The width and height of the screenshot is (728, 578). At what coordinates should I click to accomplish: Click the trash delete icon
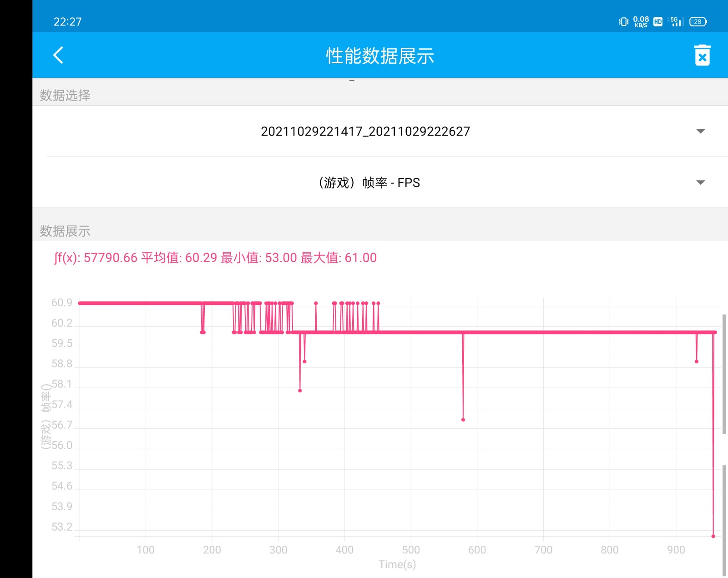pyautogui.click(x=702, y=56)
